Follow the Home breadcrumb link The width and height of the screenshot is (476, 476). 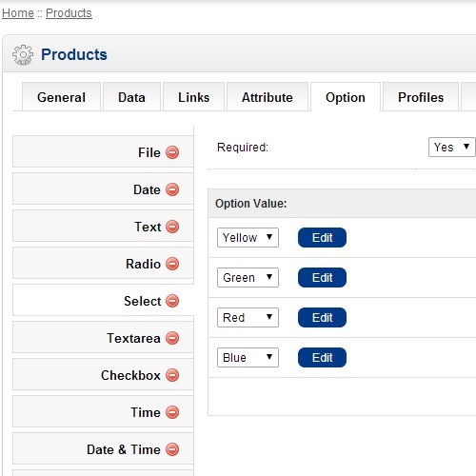[18, 13]
